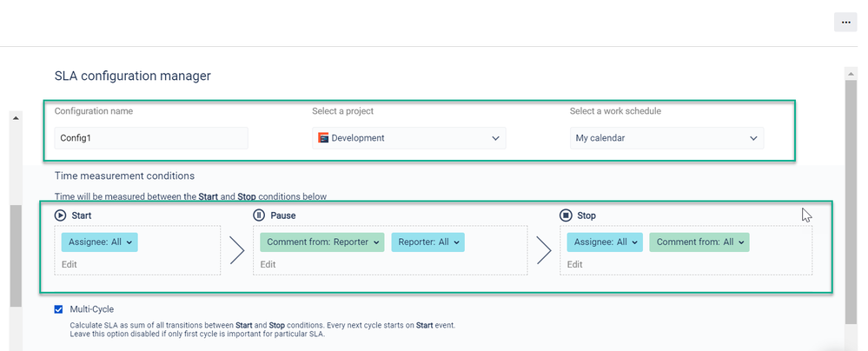Screen dimensions: 868x351
Task: Disable the Multi-Cycle checkbox
Action: [x=59, y=309]
